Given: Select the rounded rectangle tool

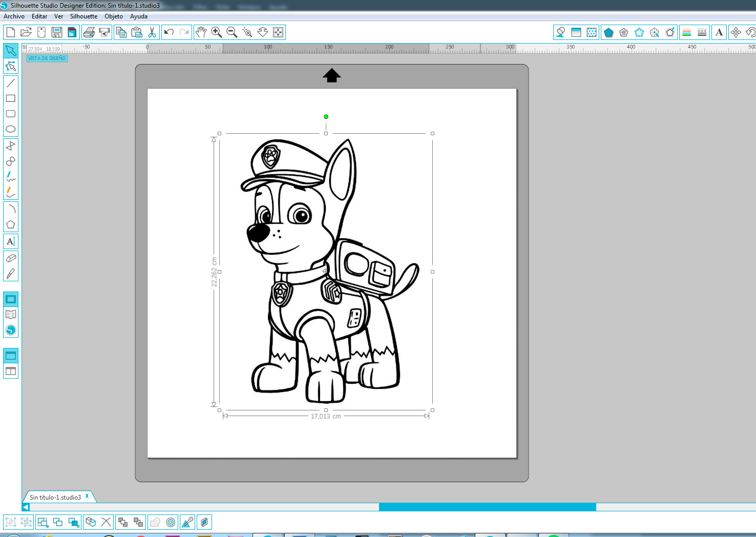Looking at the screenshot, I should click(11, 114).
